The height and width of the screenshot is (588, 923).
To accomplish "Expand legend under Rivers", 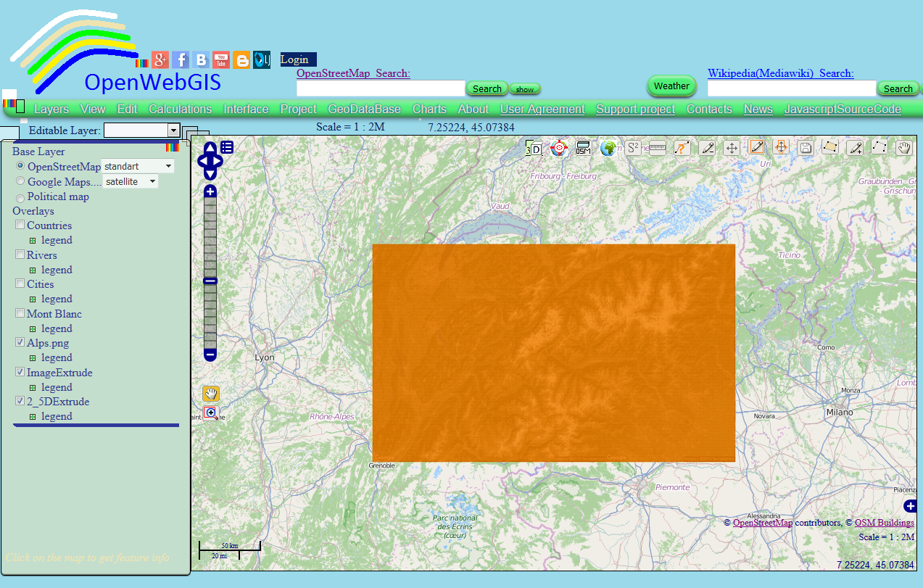I will [x=33, y=270].
